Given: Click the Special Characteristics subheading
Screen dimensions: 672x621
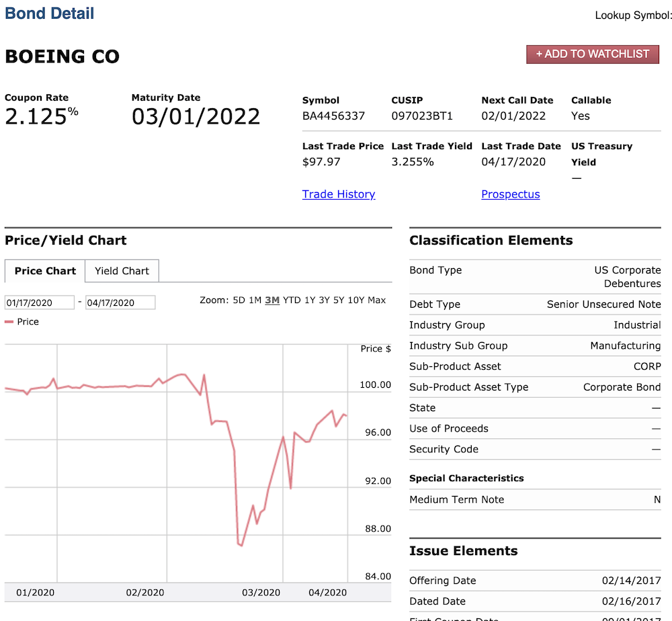Looking at the screenshot, I should click(466, 479).
